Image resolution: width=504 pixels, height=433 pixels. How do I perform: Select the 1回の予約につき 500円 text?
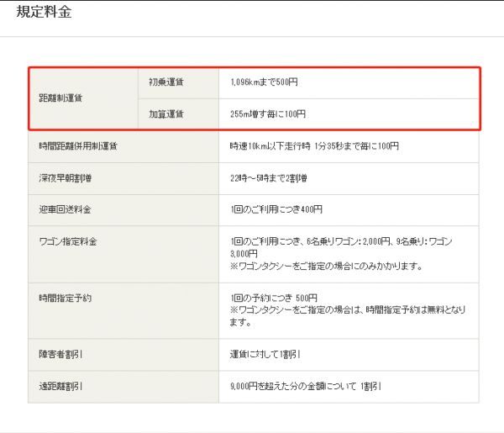(x=273, y=298)
